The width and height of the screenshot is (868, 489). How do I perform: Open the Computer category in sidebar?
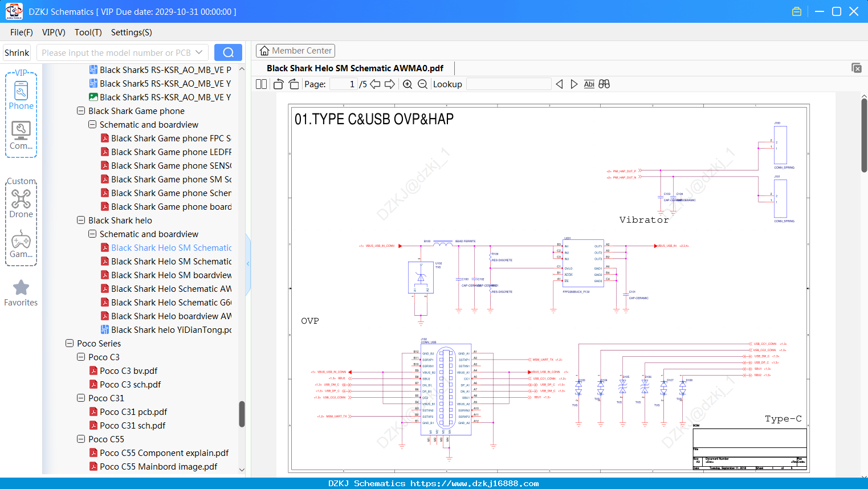(21, 136)
